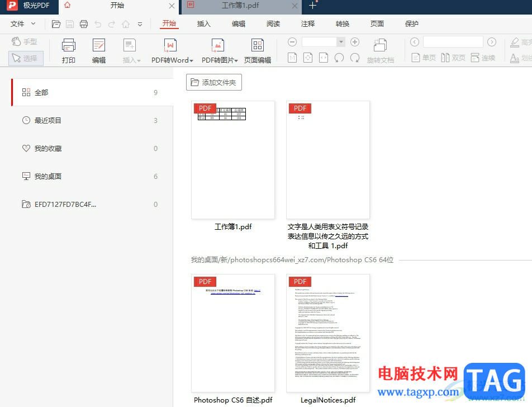Click the fit width icon
This screenshot has height=407, width=532.
[324, 58]
